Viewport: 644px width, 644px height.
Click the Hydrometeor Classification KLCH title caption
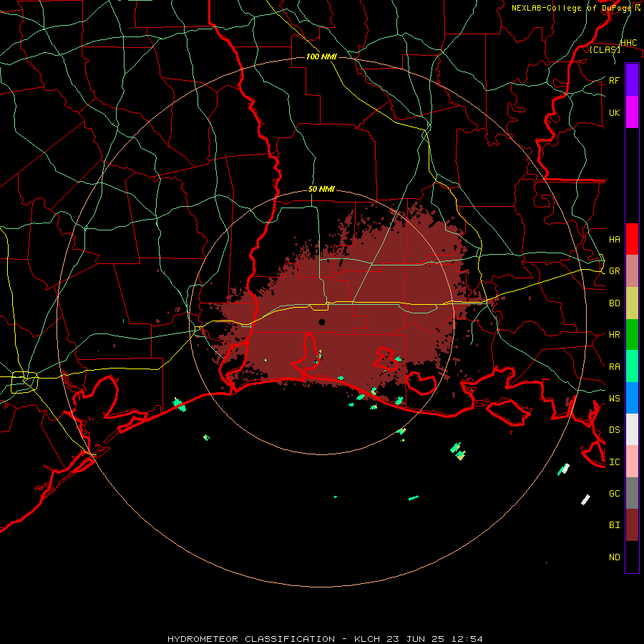325,639
